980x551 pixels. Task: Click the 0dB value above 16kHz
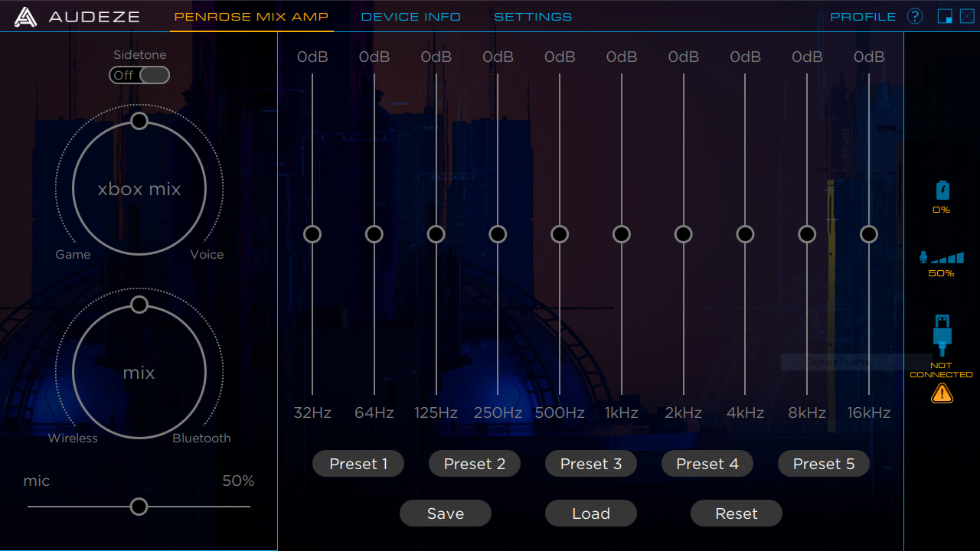(869, 57)
